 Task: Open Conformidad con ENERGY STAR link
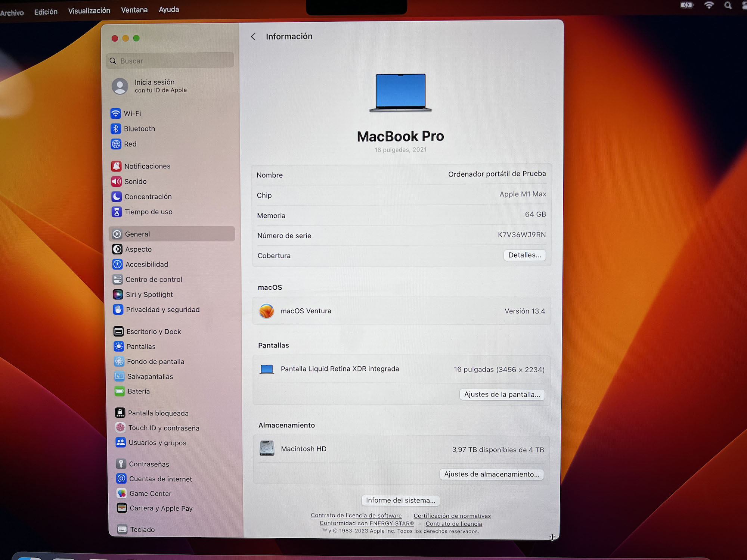coord(367,523)
